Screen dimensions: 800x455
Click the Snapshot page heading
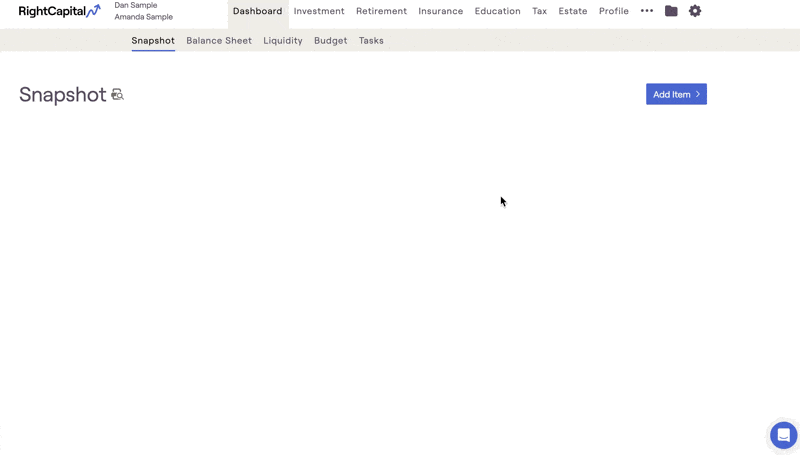pyautogui.click(x=63, y=95)
